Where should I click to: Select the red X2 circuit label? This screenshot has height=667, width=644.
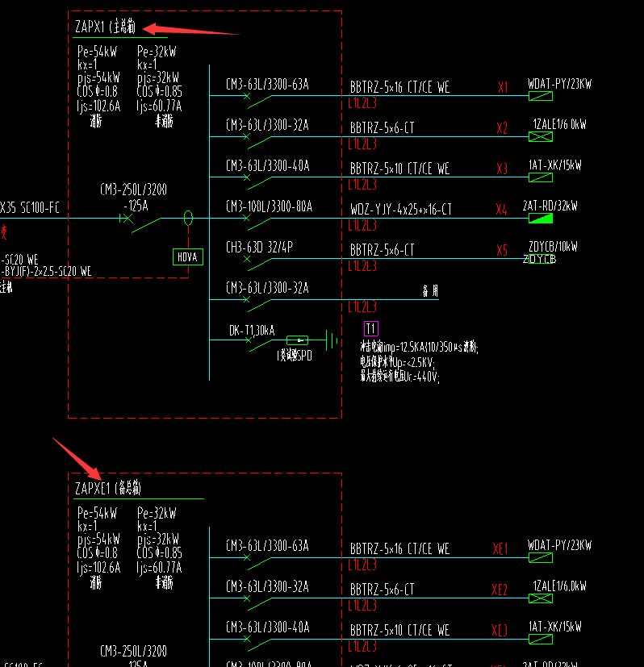(502, 128)
